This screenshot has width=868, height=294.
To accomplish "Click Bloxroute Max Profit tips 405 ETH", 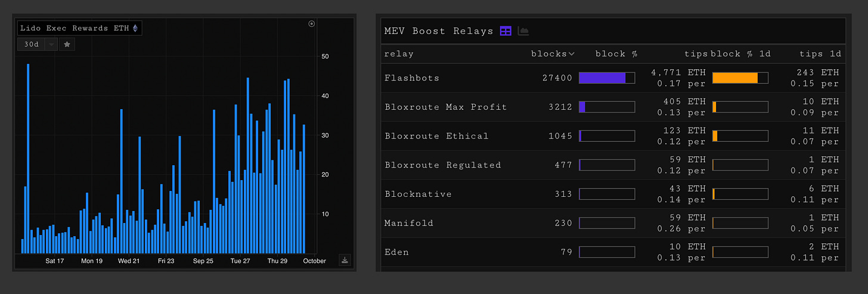I will point(684,101).
